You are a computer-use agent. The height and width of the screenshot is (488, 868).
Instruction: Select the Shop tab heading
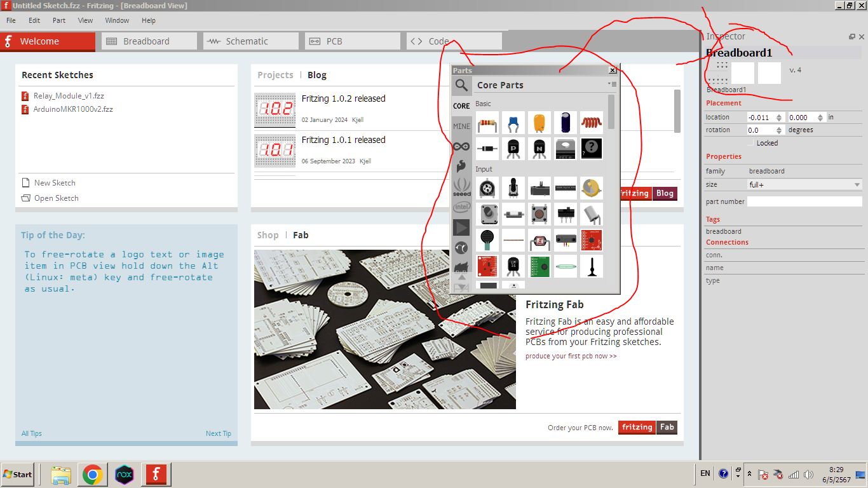click(268, 235)
